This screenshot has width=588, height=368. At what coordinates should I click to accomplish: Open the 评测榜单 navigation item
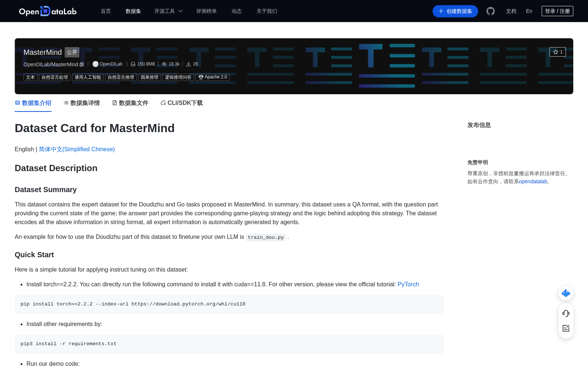[x=207, y=11]
